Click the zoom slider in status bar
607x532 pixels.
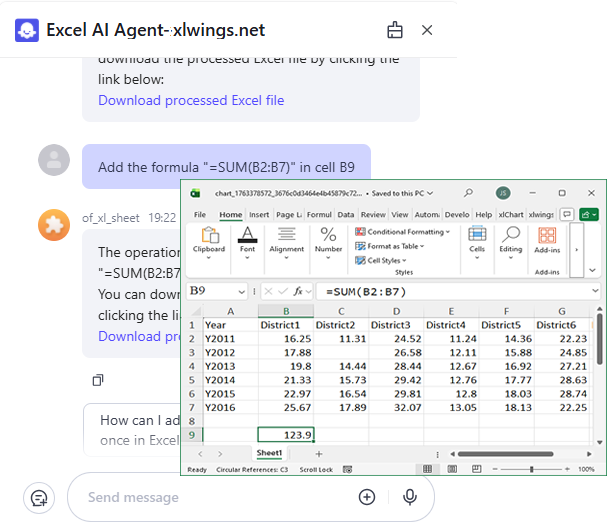(x=531, y=469)
